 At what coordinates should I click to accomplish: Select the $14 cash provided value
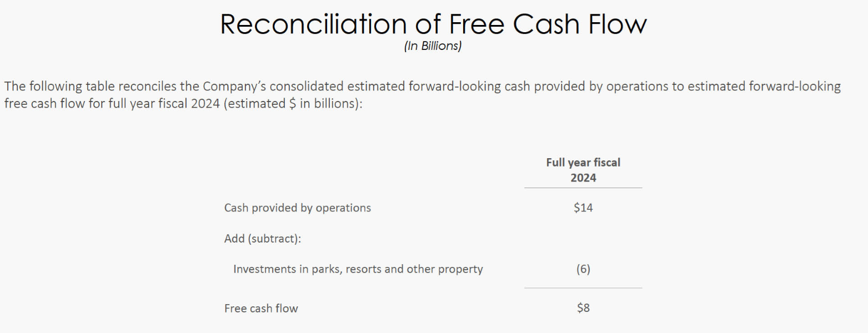pos(583,208)
